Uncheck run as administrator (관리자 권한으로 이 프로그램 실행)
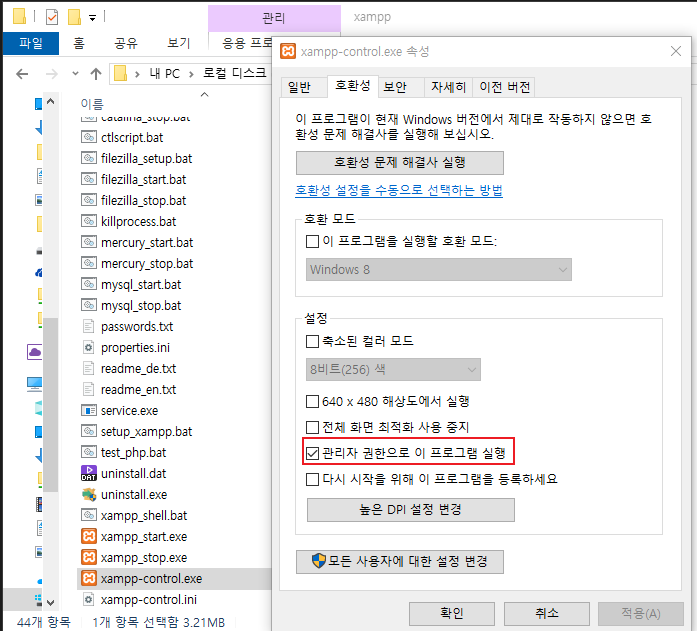Image resolution: width=697 pixels, height=631 pixels. [312, 453]
